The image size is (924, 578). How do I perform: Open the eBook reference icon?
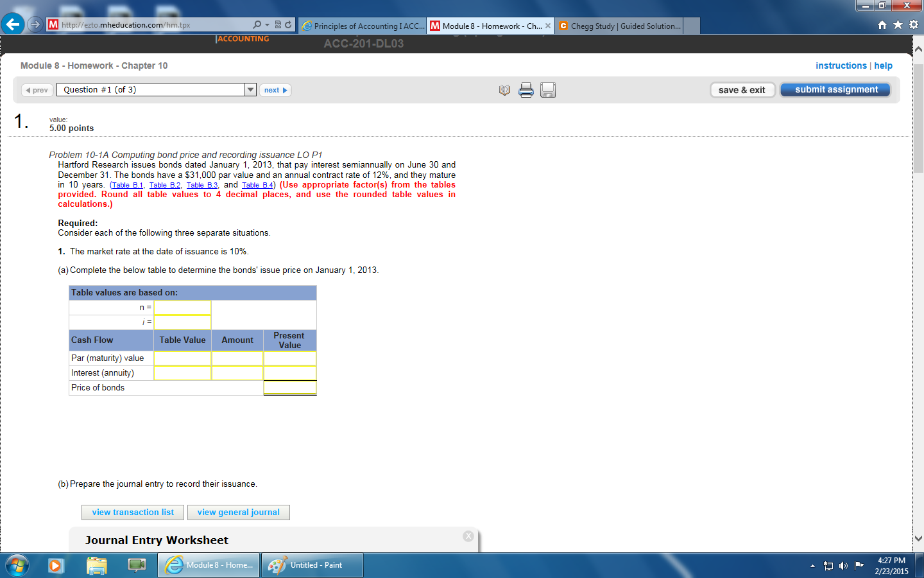(x=504, y=90)
